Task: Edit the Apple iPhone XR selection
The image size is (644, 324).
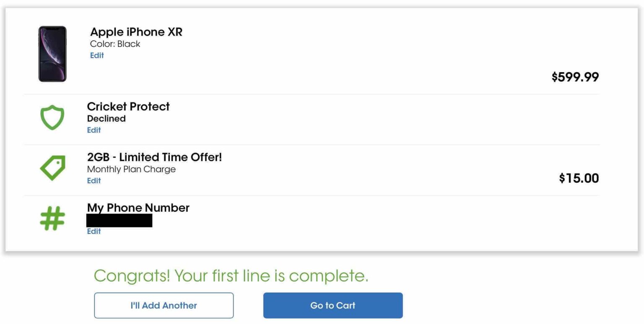Action: pos(97,55)
